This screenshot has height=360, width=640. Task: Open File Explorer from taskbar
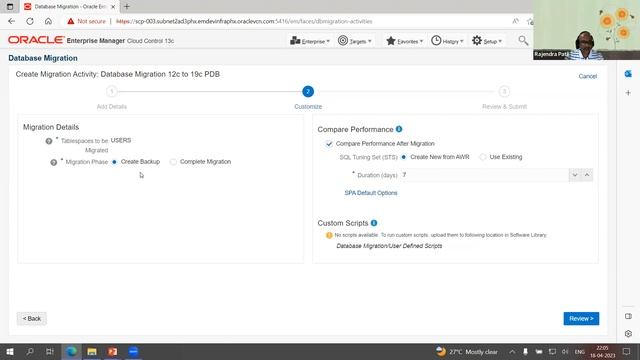[x=92, y=351]
